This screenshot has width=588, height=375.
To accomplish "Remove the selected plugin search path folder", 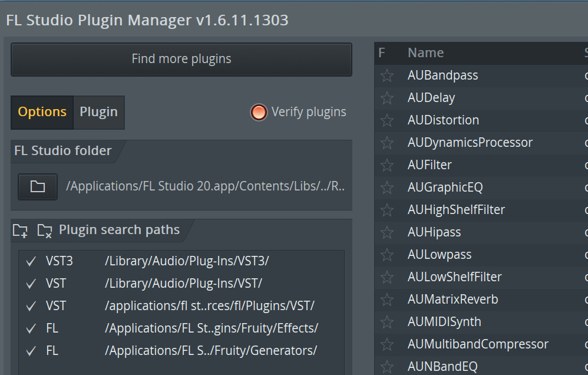I will click(x=45, y=231).
